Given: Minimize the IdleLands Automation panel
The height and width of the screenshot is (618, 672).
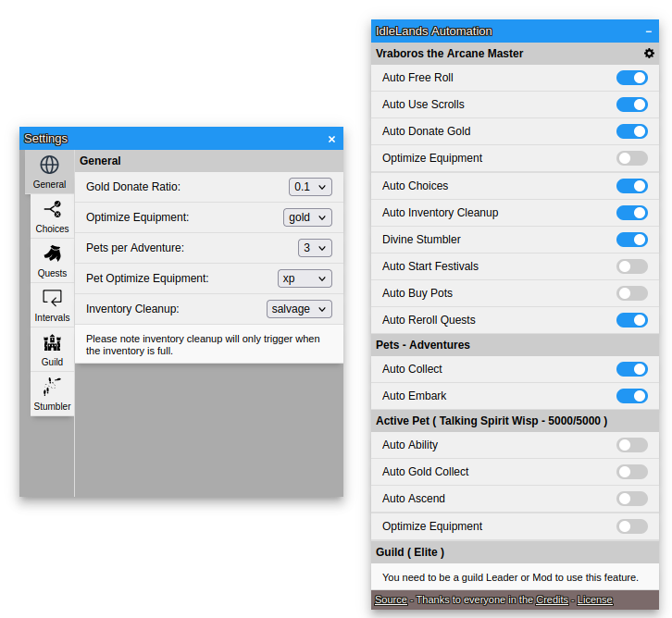Looking at the screenshot, I should [x=649, y=31].
